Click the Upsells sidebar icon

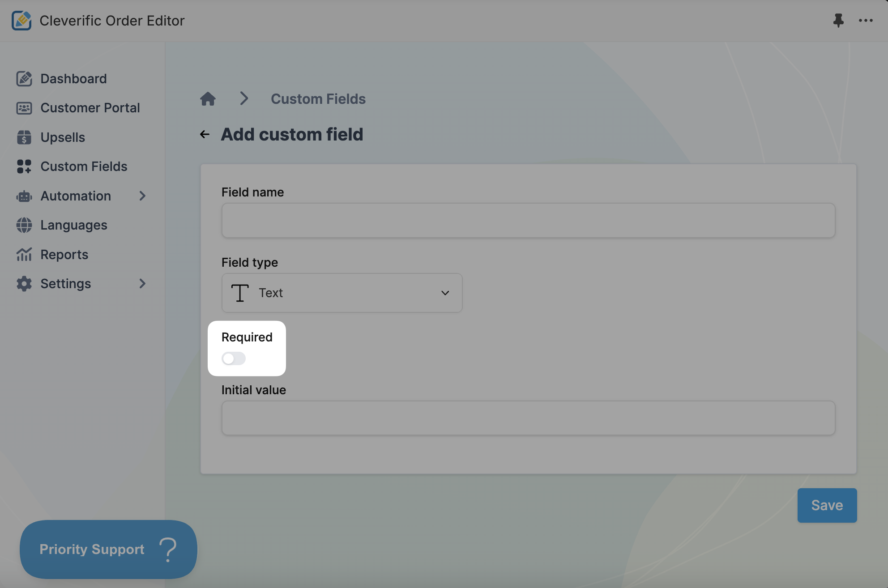24,137
